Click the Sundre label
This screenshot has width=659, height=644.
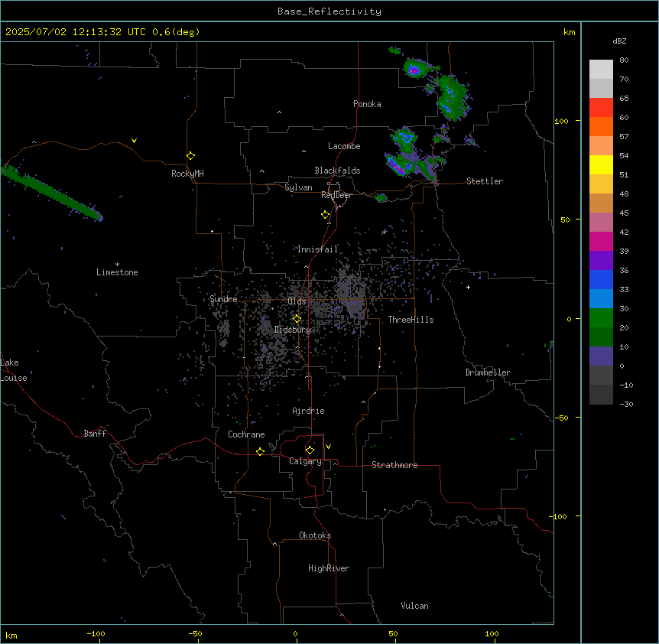223,299
